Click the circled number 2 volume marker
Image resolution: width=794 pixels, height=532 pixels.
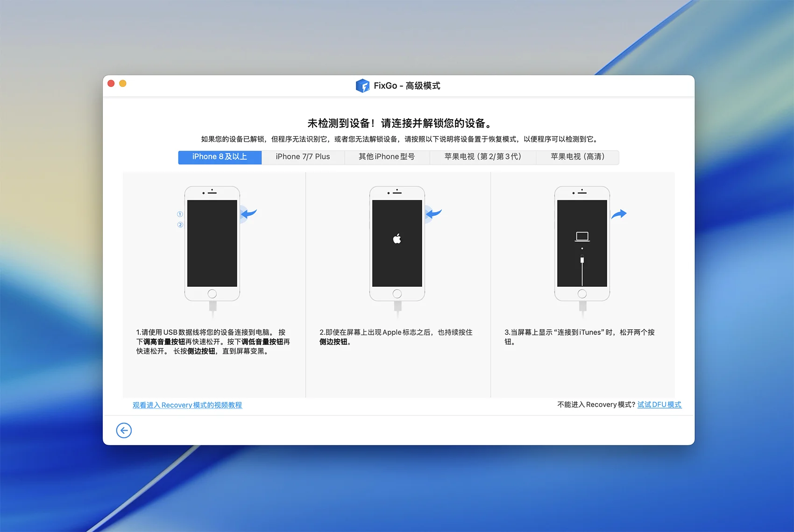point(180,225)
